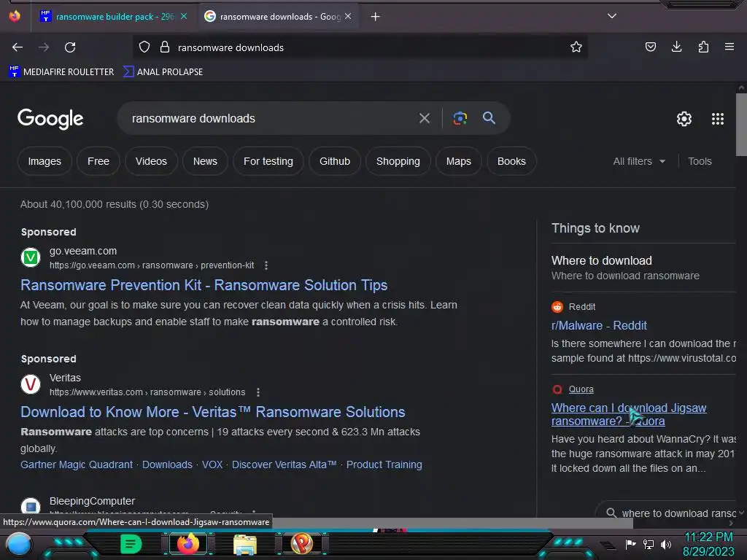Open the Product Training sitelink
747x560 pixels.
coord(384,464)
